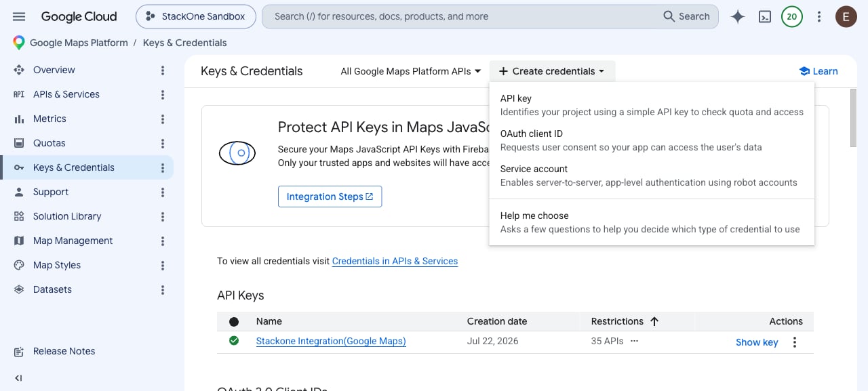Collapse the sidebar using bottom arrow icon
The height and width of the screenshot is (391, 868).
[19, 377]
